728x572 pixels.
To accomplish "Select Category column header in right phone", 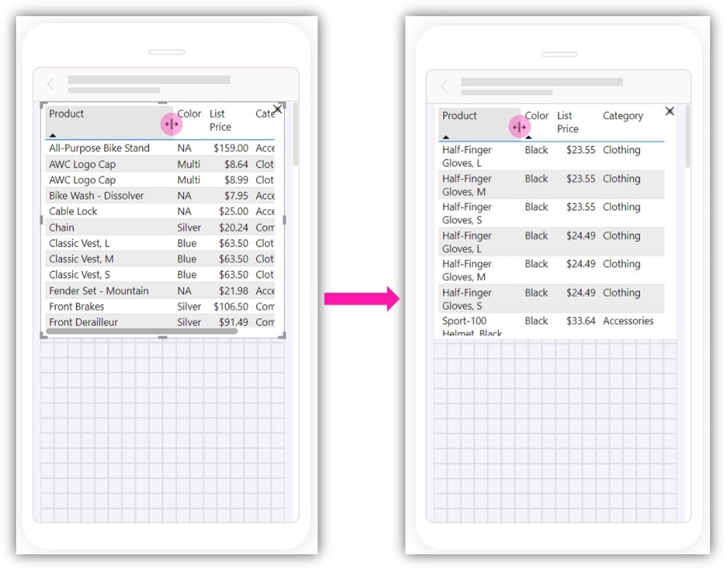I will tap(623, 116).
